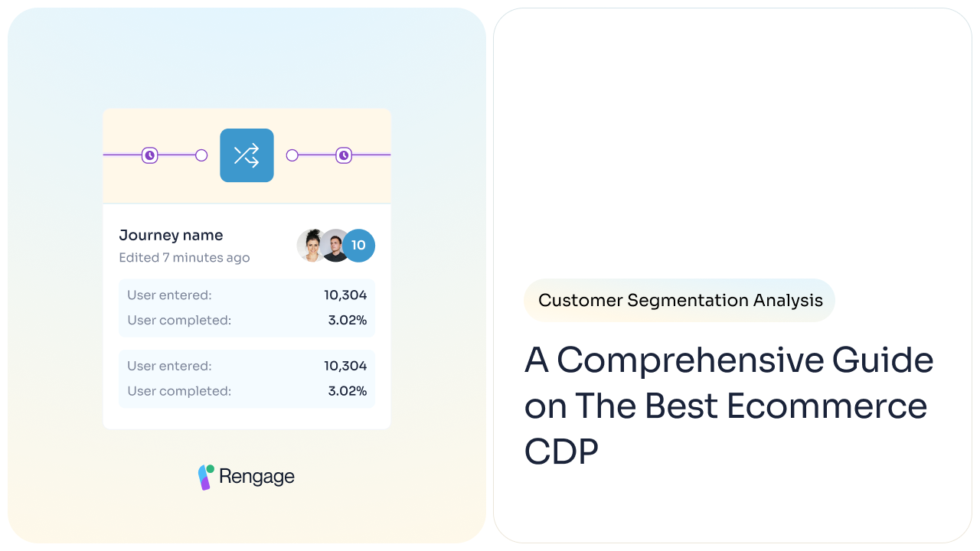Open the woman's avatar photo
Image resolution: width=980 pixels, height=551 pixels.
[x=312, y=246]
